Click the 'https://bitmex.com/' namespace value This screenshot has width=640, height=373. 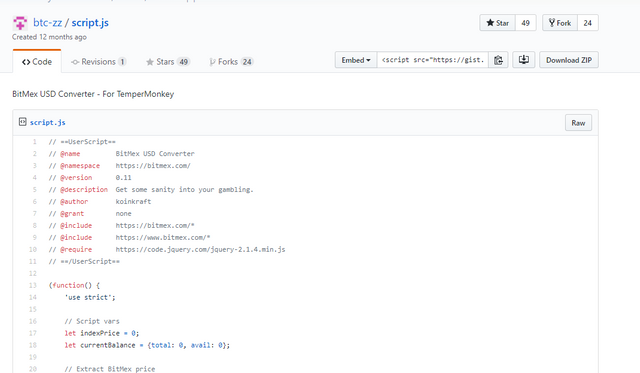tap(153, 166)
